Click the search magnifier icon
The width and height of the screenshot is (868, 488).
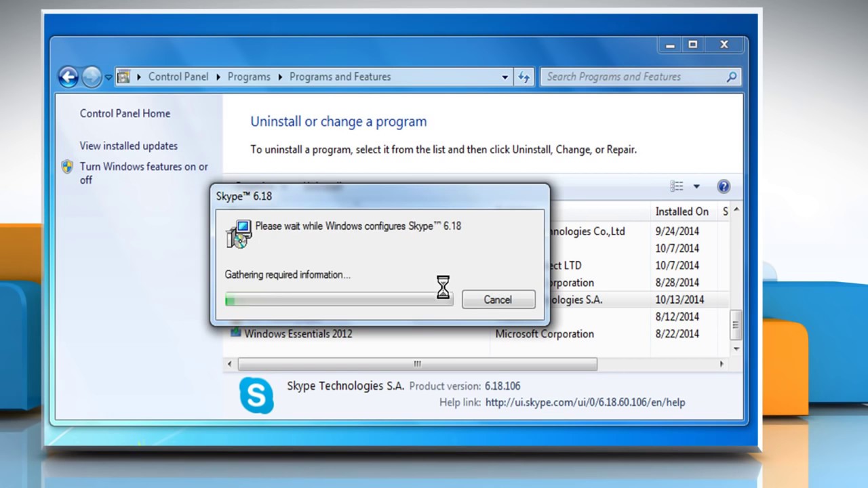pyautogui.click(x=732, y=77)
